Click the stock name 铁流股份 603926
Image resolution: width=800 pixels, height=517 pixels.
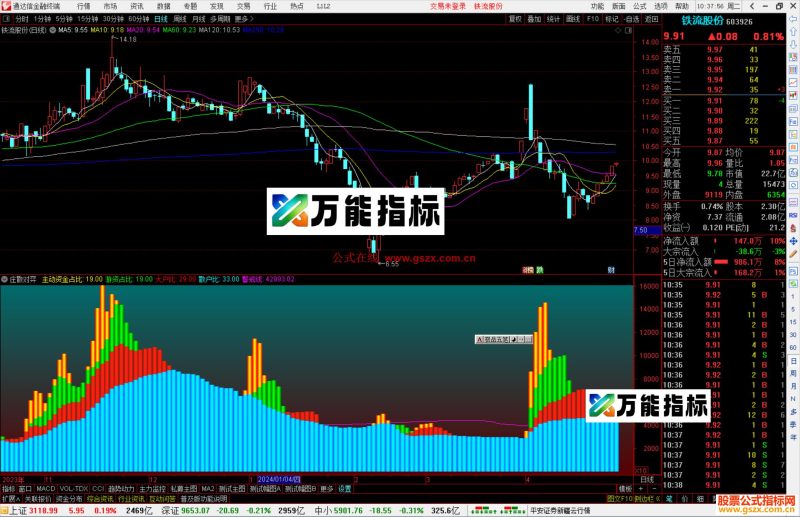tap(717, 21)
